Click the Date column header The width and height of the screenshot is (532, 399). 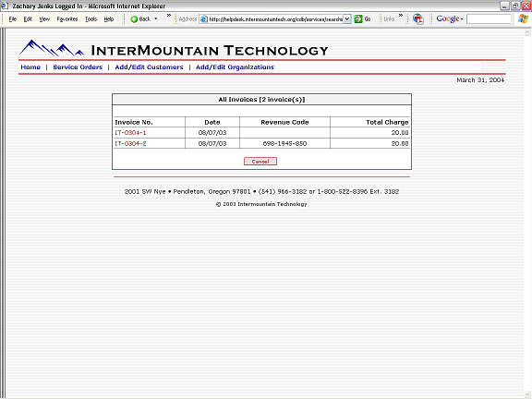(x=212, y=122)
